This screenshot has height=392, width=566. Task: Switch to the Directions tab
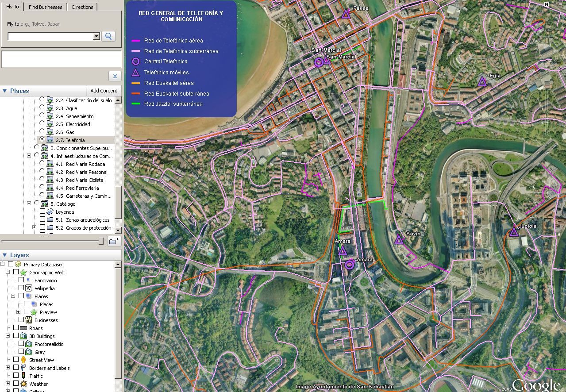(83, 7)
